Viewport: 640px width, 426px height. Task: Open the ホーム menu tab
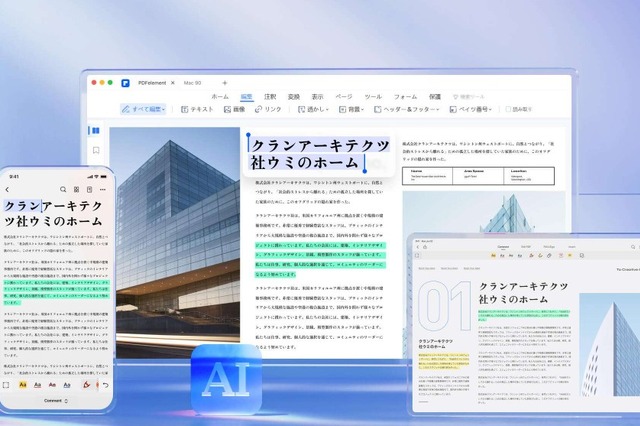pos(220,97)
